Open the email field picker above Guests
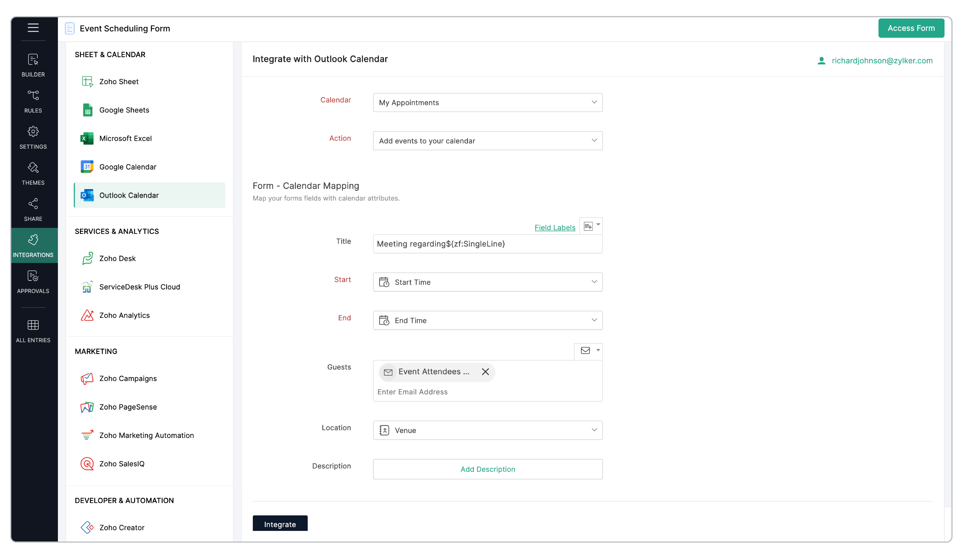Screen dimensions: 968x560 (588, 351)
